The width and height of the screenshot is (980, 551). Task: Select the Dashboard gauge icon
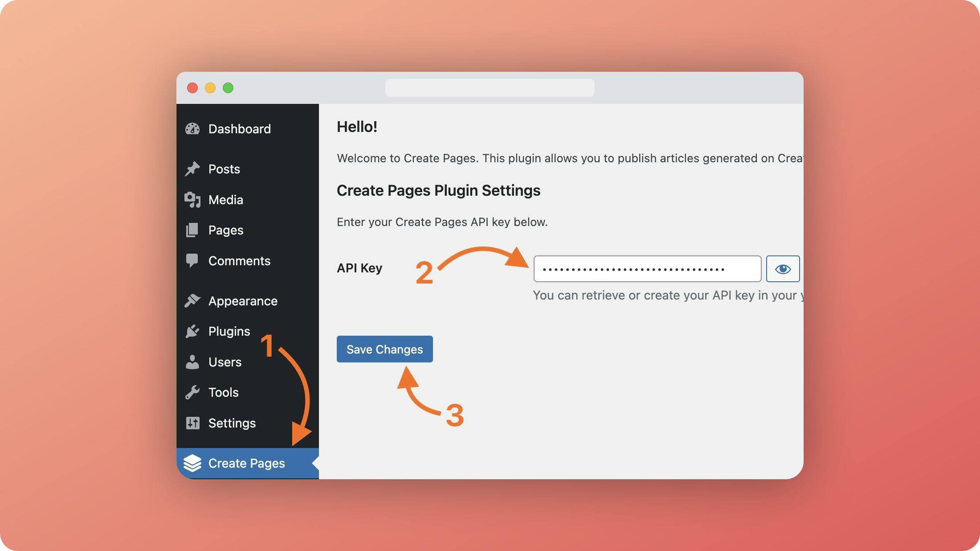192,129
